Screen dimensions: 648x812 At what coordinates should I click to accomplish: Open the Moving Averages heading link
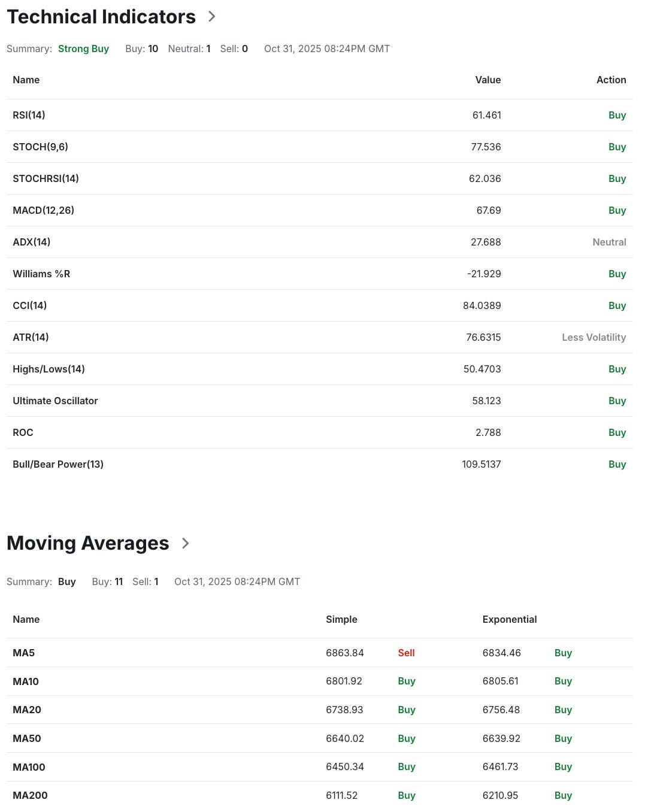[x=88, y=543]
